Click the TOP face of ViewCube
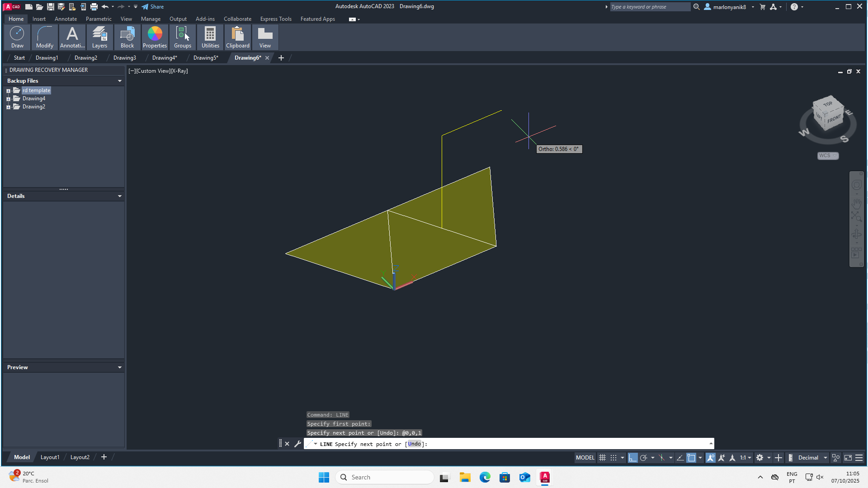The image size is (868, 488). [x=828, y=104]
